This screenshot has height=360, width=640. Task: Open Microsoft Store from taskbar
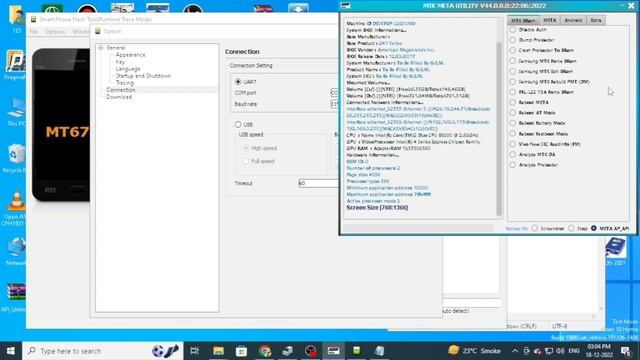coord(241,351)
